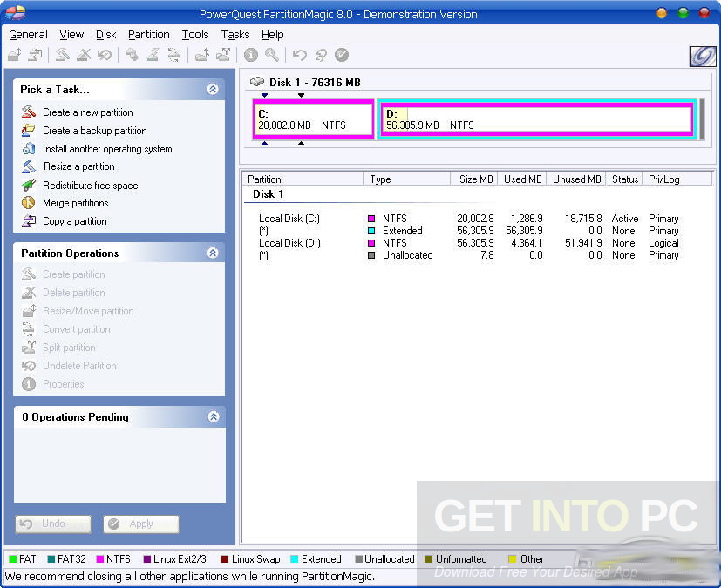The width and height of the screenshot is (721, 588).
Task: Select the C: partition in the disk map
Action: click(311, 119)
